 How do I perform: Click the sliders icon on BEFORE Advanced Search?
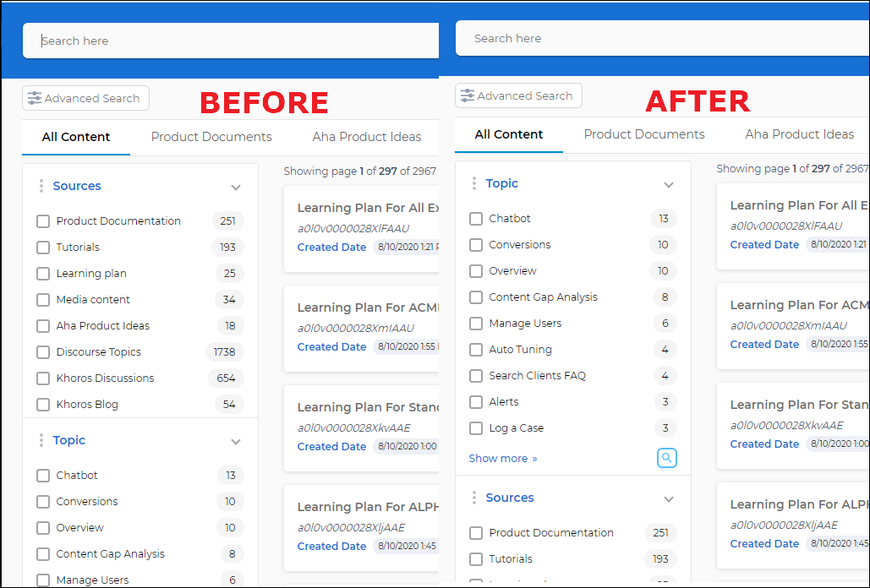[35, 98]
